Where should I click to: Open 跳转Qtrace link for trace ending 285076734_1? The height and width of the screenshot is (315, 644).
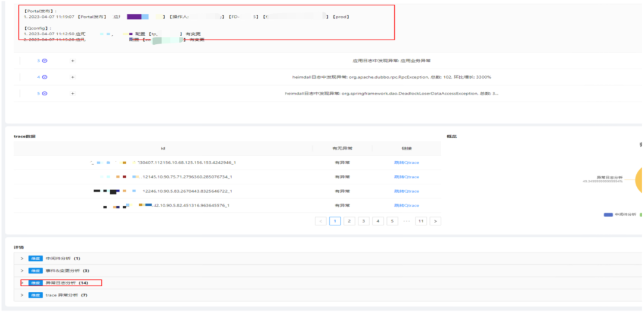[x=406, y=177]
